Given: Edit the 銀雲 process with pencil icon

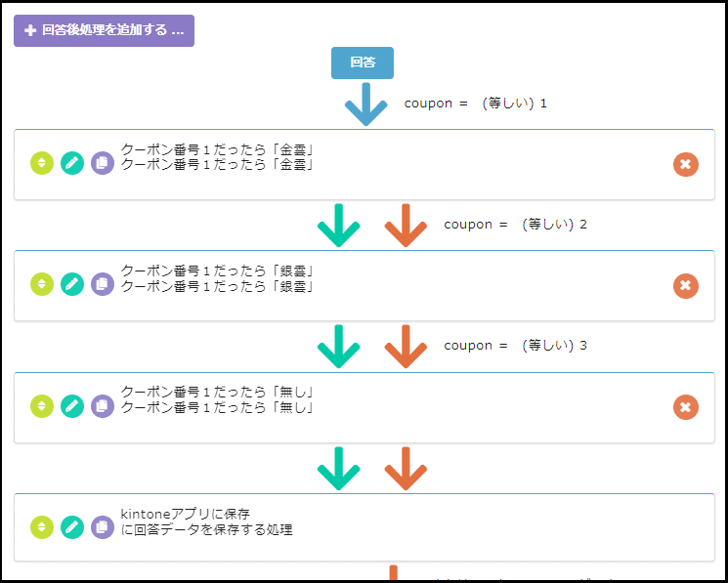Looking at the screenshot, I should (x=72, y=284).
